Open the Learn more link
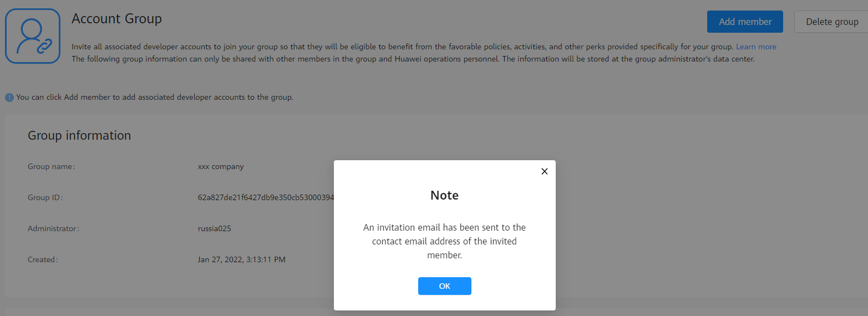Viewport: 868px width, 316px height. (x=756, y=47)
